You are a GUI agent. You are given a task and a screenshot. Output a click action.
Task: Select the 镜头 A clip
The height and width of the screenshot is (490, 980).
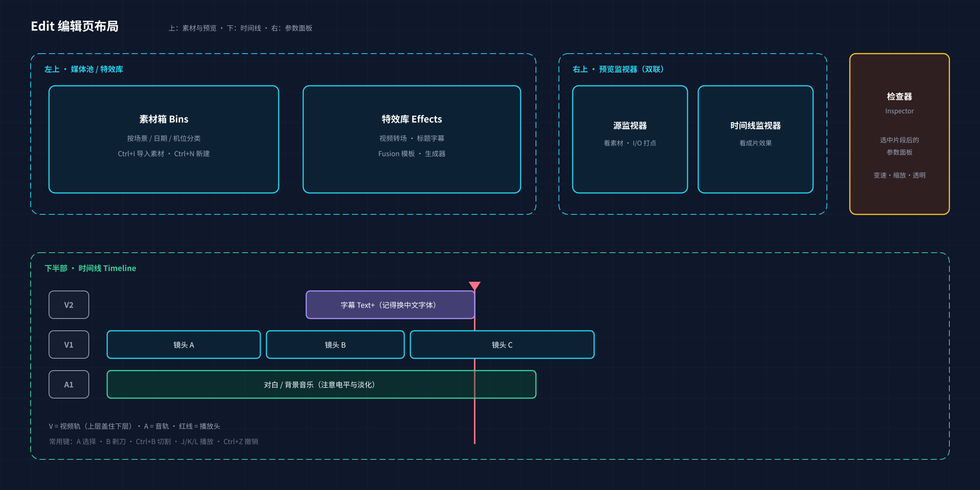[x=184, y=345]
